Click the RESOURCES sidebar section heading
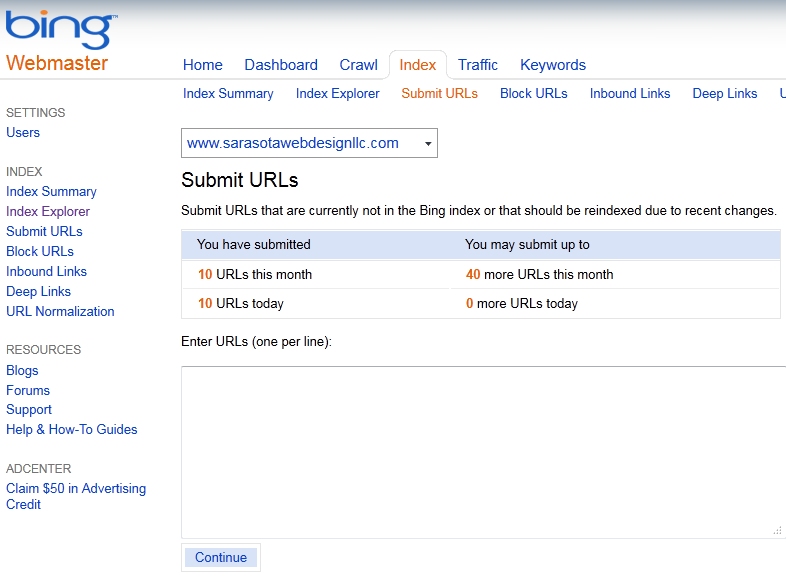 43,350
